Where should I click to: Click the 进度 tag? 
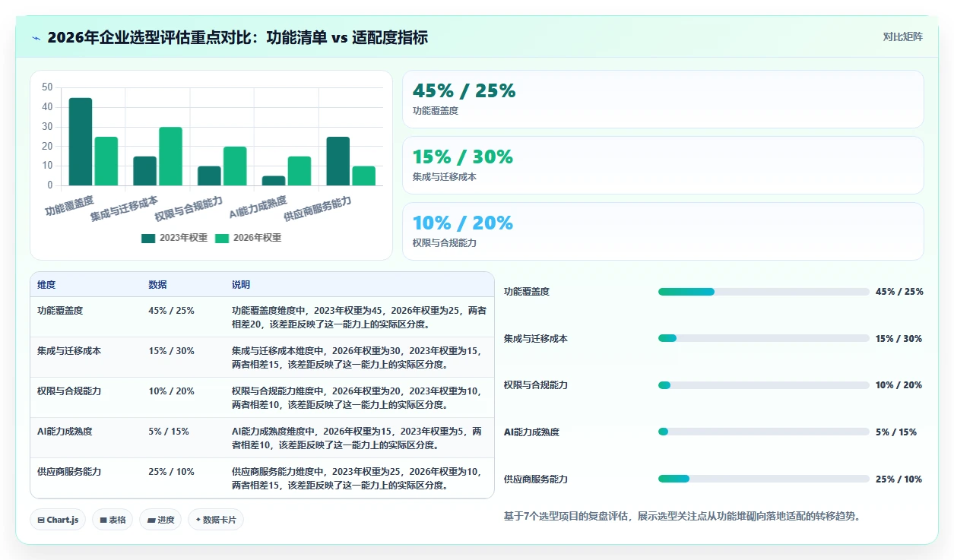pyautogui.click(x=160, y=520)
